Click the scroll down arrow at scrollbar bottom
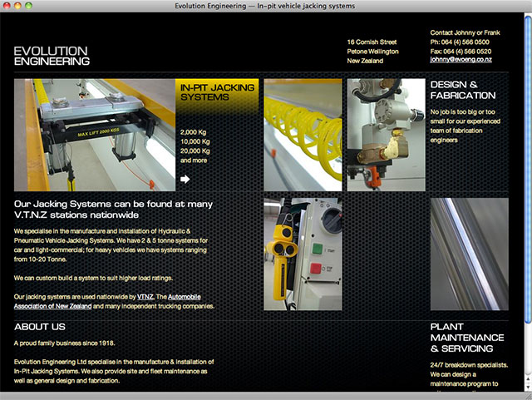The height and width of the screenshot is (400, 532). tap(528, 387)
